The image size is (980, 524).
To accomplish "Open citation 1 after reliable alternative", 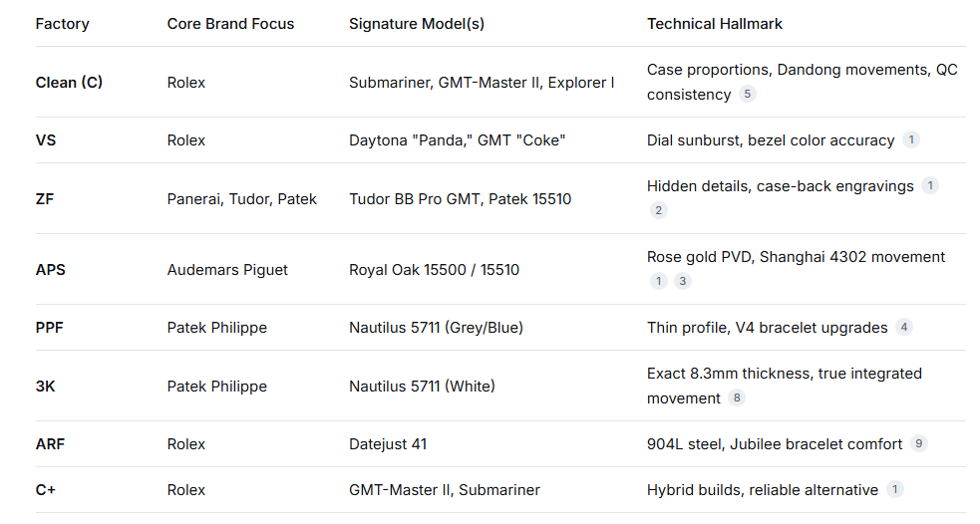I will pyautogui.click(x=895, y=489).
